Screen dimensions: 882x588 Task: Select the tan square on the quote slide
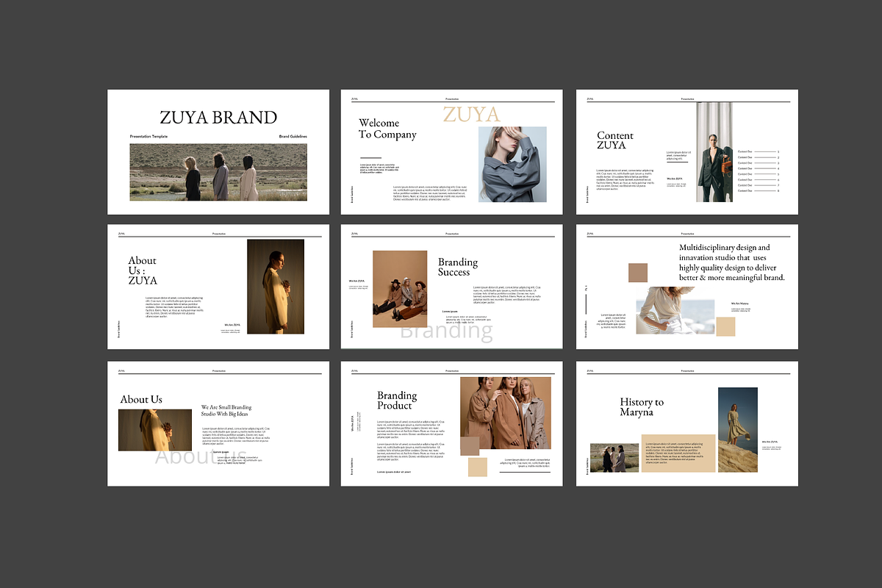pos(726,327)
